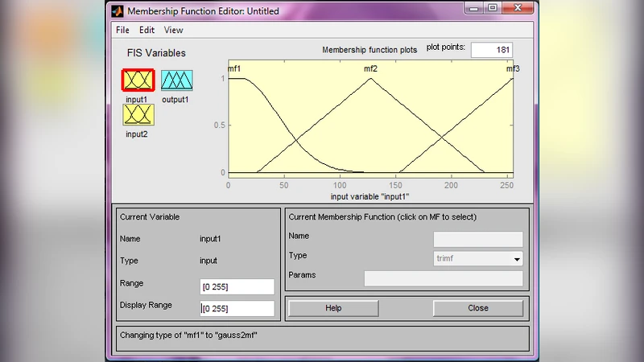Click the membership function Name field
644x362 pixels.
[x=477, y=239]
